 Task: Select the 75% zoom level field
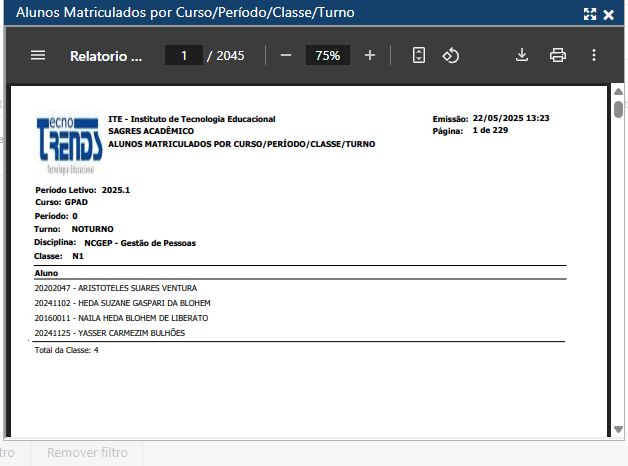(x=327, y=56)
